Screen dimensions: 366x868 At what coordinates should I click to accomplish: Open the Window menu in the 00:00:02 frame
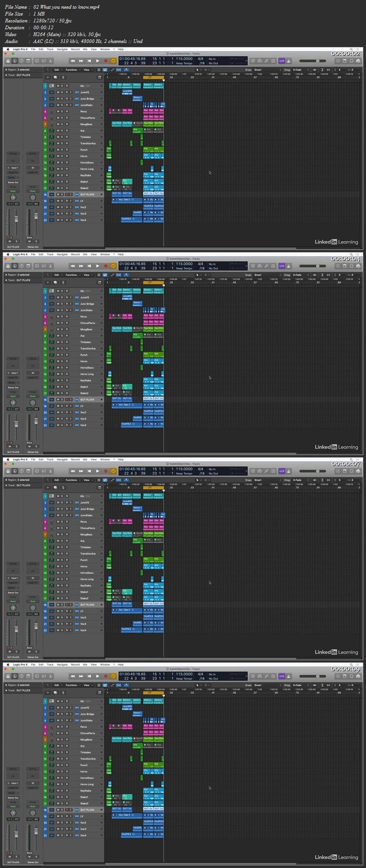(x=105, y=49)
